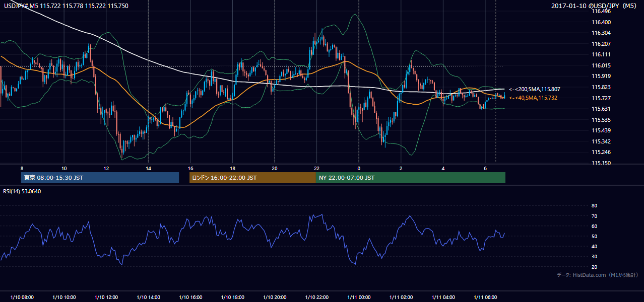Click price axis value 115.727
Image resolution: width=644 pixels, height=302 pixels.
(x=601, y=98)
